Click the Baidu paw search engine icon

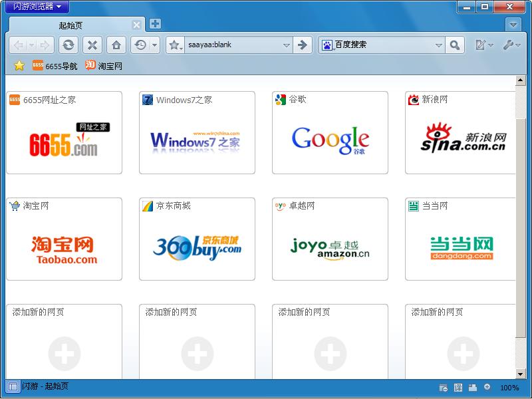tap(327, 45)
